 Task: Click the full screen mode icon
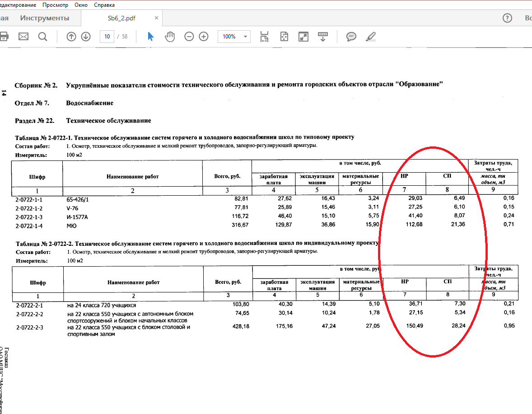[303, 36]
